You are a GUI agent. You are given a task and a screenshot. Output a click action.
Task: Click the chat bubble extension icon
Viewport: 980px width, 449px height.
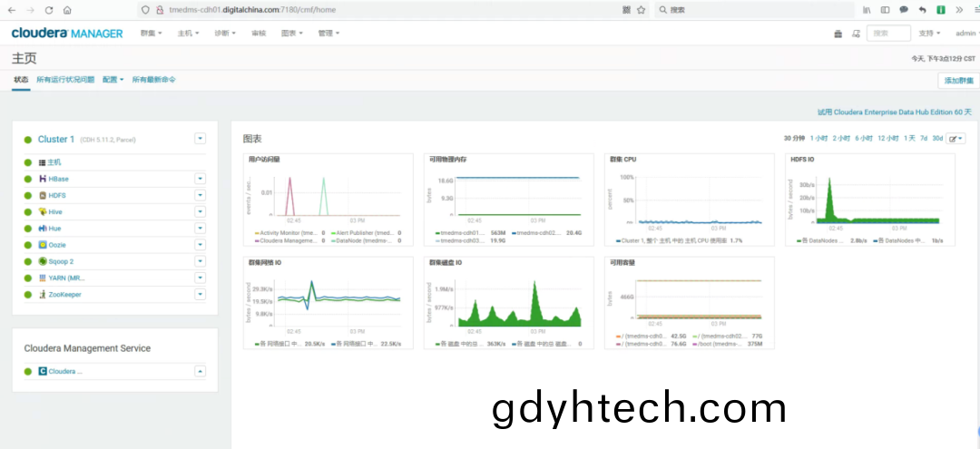pyautogui.click(x=904, y=10)
